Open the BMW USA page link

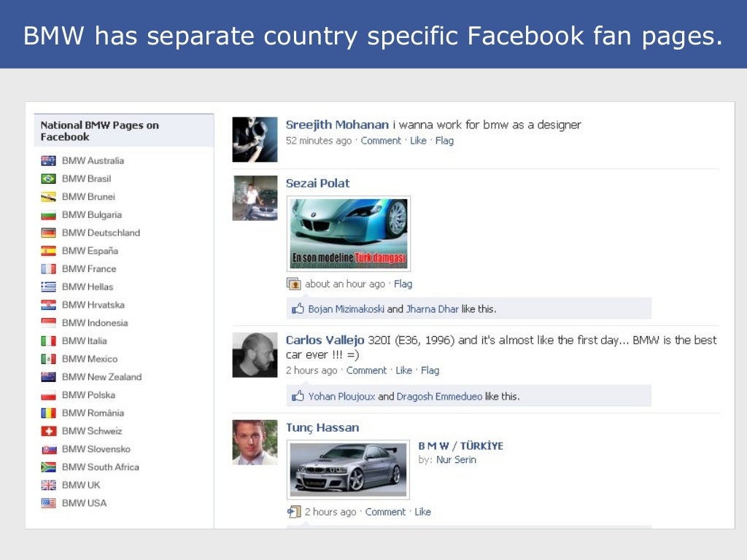click(85, 503)
